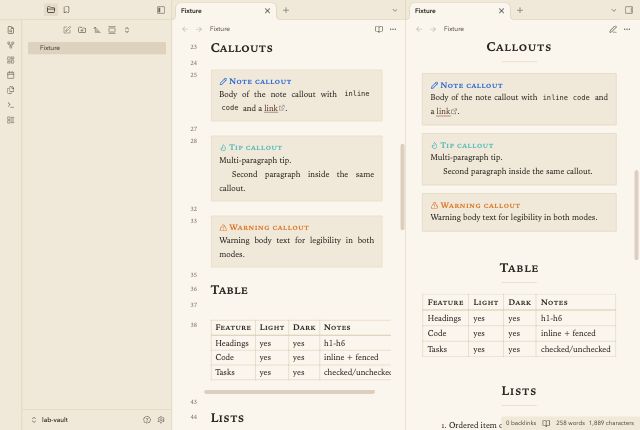Click the Tip callout title in reading pane
The width and height of the screenshot is (640, 430).
(x=467, y=145)
